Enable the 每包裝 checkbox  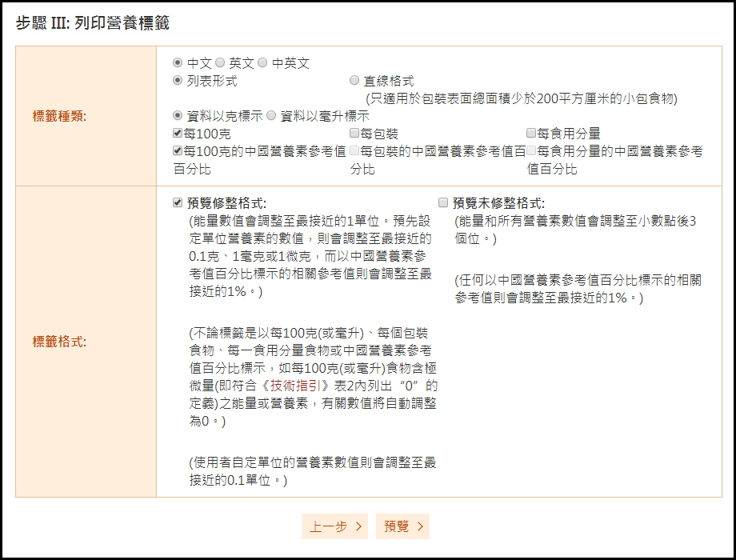[354, 134]
